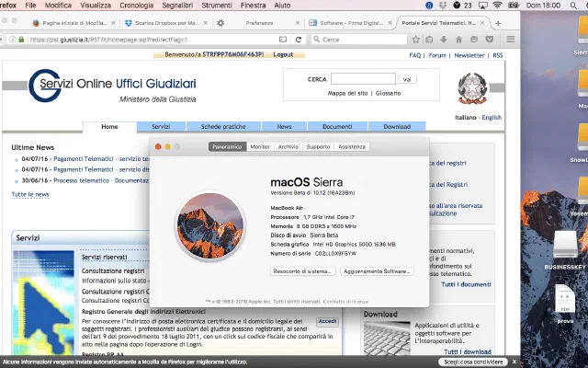Toggle the reader view icon in the URL bar
588x368 pixels.
(x=283, y=40)
